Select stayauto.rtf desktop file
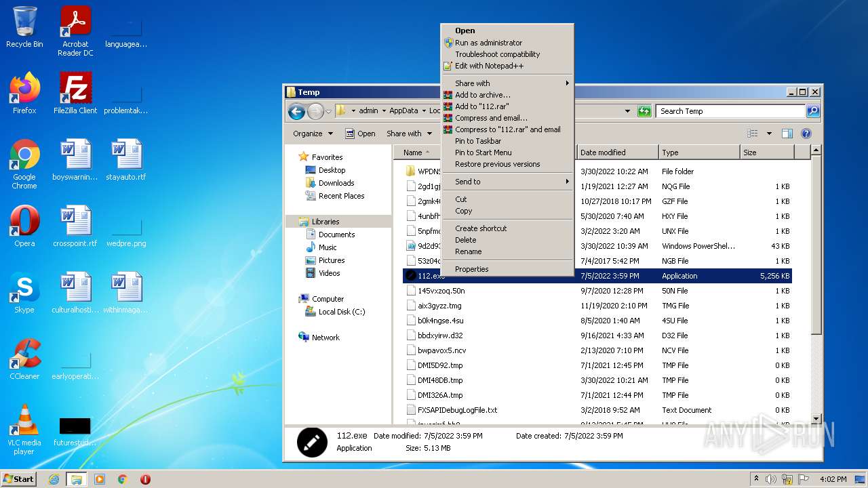The height and width of the screenshot is (488, 868). pos(126,160)
